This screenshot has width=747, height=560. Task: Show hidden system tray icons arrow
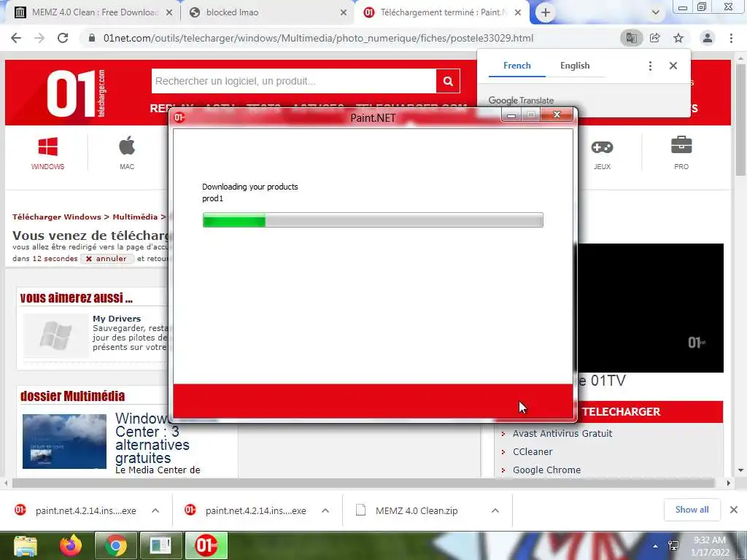point(656,546)
